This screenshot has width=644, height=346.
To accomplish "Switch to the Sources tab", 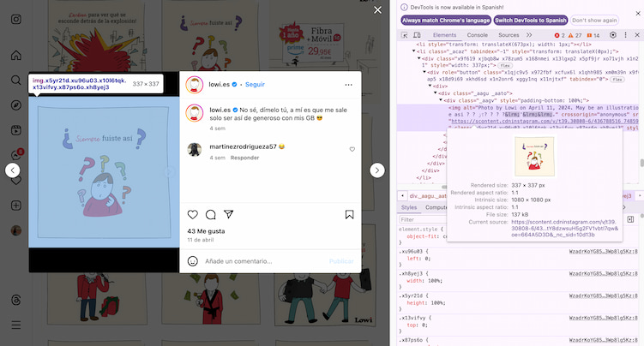I will point(509,35).
